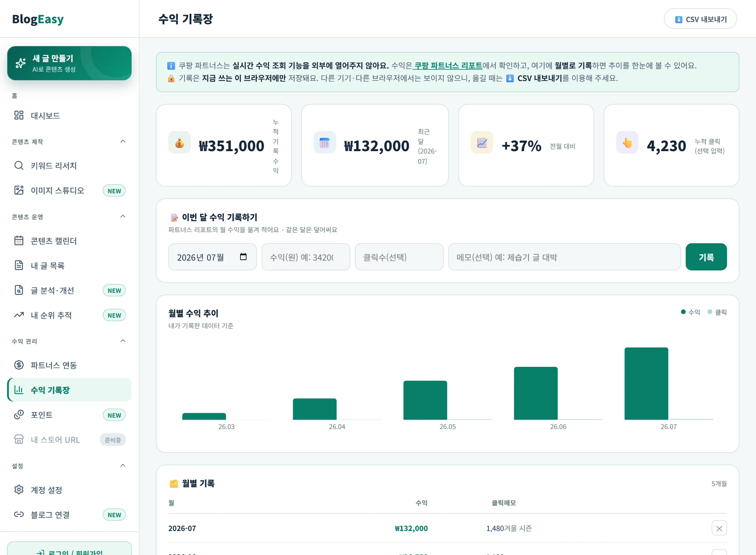Click the 내 스토어 URL shop icon
Image resolution: width=756 pixels, height=555 pixels.
[x=19, y=439]
